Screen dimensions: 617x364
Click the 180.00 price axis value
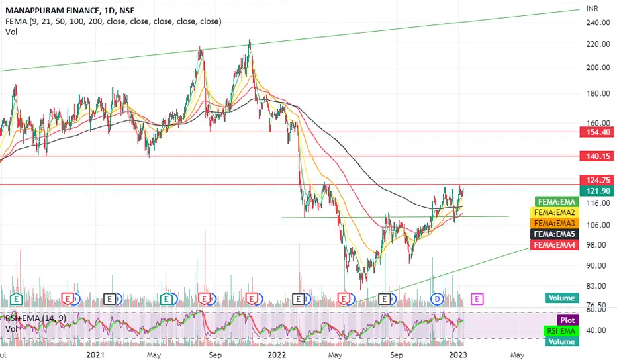[x=598, y=94]
